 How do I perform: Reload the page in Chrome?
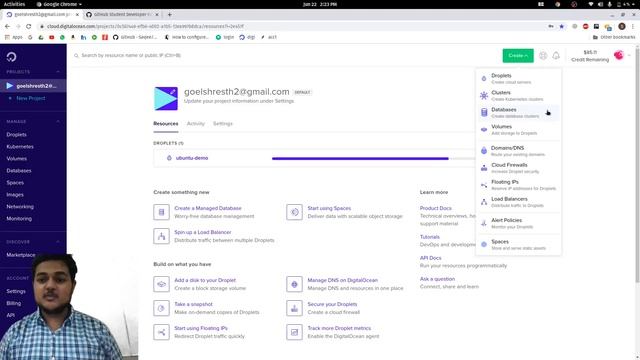point(28,26)
